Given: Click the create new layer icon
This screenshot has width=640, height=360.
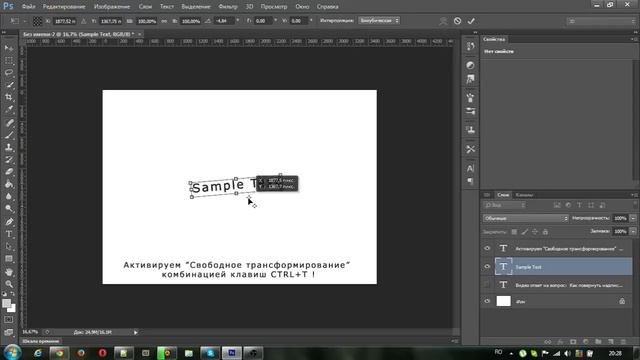Looking at the screenshot, I should [x=611, y=342].
